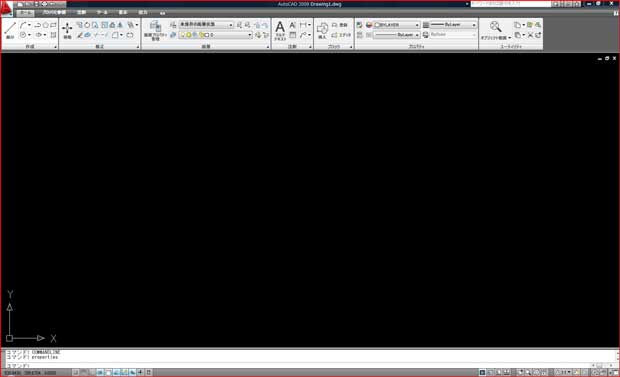Click the ribbon help question mark

click(x=616, y=13)
